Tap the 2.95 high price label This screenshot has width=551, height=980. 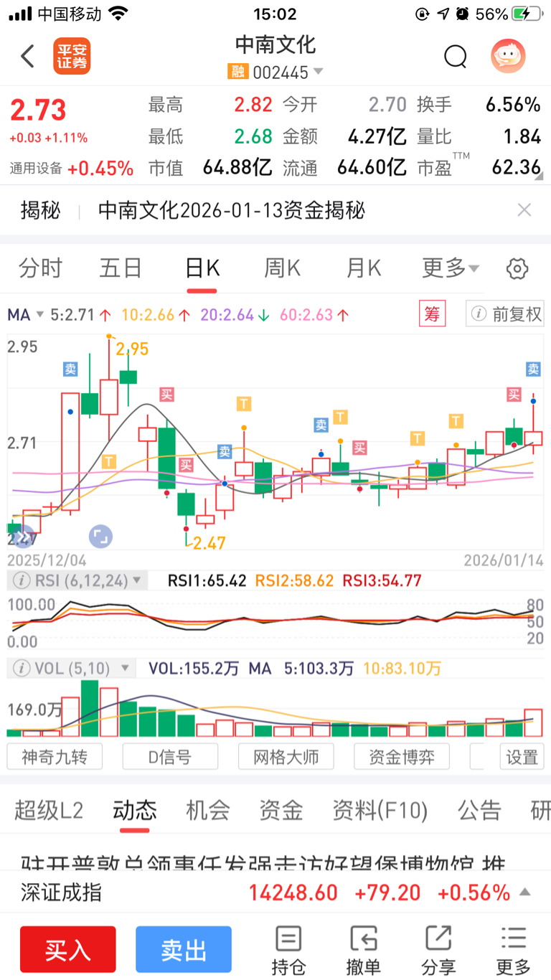click(132, 349)
